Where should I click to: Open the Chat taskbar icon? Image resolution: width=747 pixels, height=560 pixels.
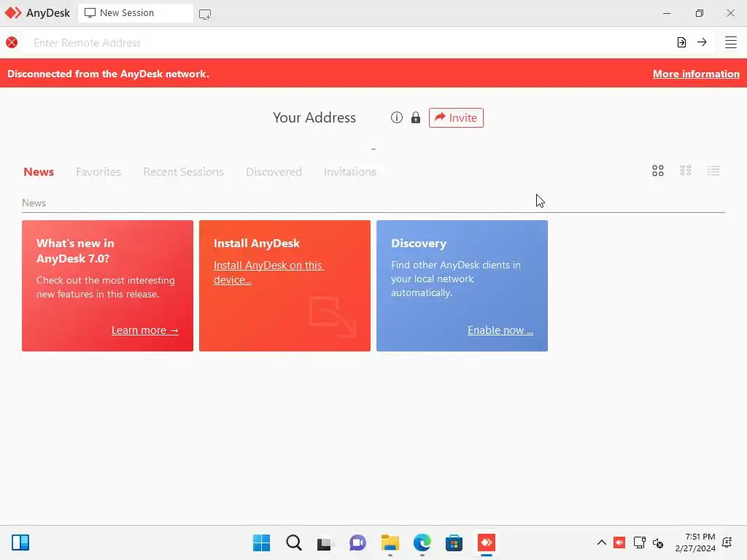(x=357, y=542)
